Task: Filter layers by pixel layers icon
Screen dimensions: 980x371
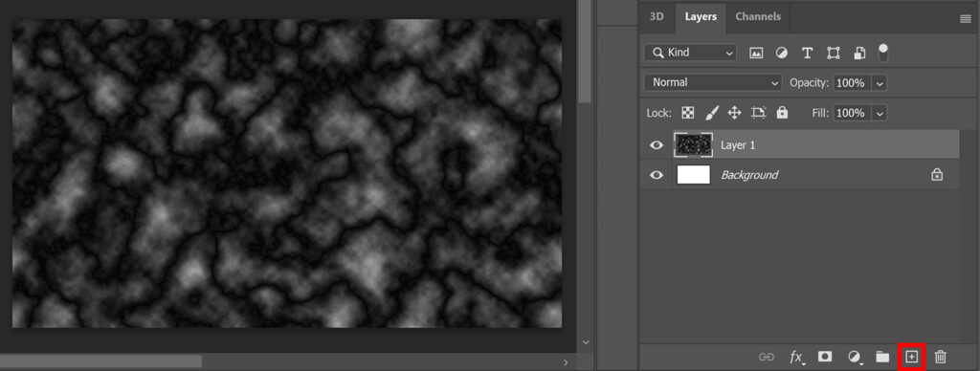Action: coord(756,54)
